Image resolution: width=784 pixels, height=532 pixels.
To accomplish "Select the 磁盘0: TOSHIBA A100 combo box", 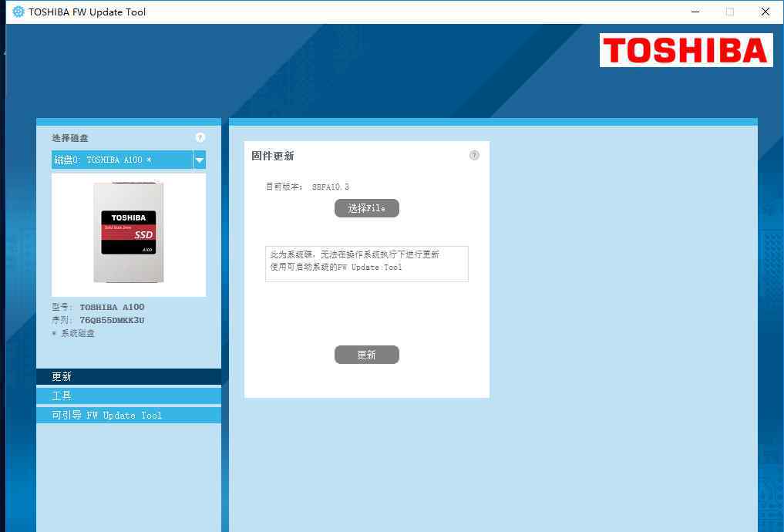I will coord(129,160).
